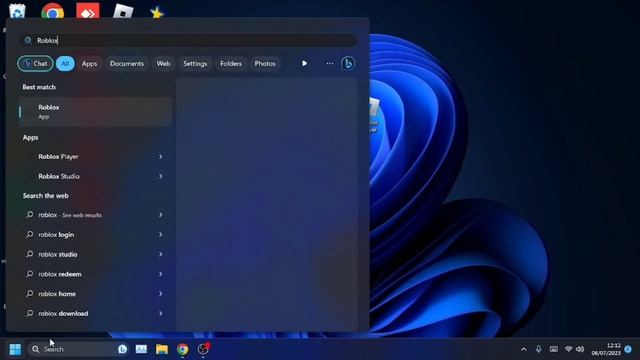Viewport: 640px width, 360px height.
Task: Open Bing Chat filter pill
Action: click(x=35, y=64)
